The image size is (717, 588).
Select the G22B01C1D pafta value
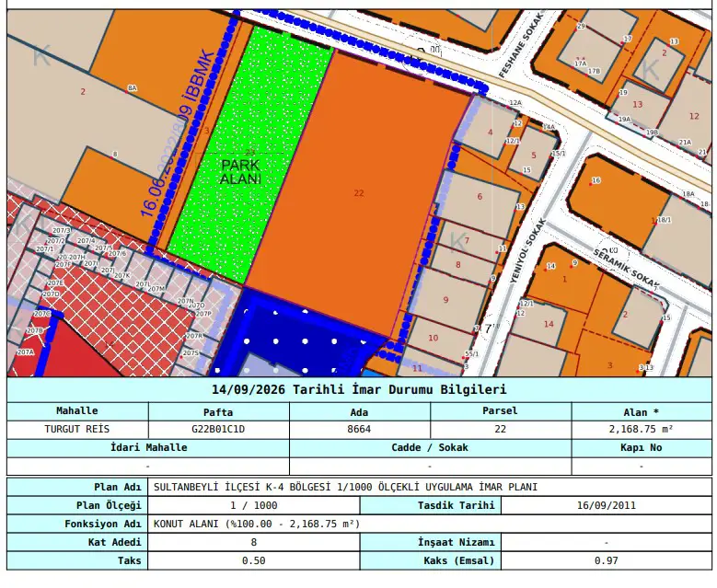click(x=218, y=429)
